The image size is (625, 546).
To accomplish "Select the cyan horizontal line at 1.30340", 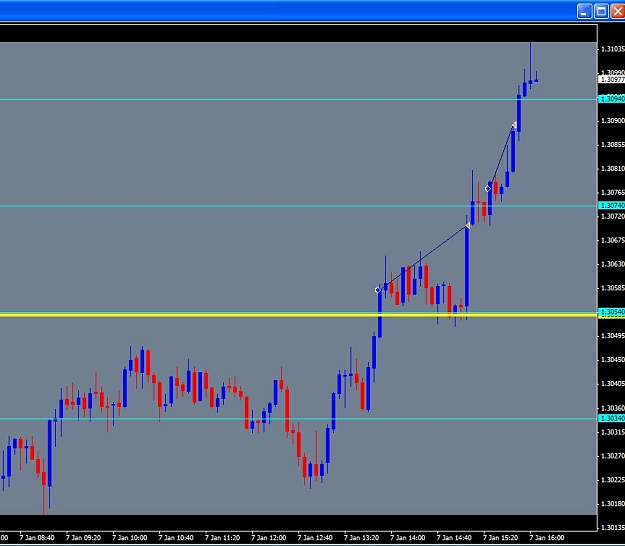I will 298,419.
